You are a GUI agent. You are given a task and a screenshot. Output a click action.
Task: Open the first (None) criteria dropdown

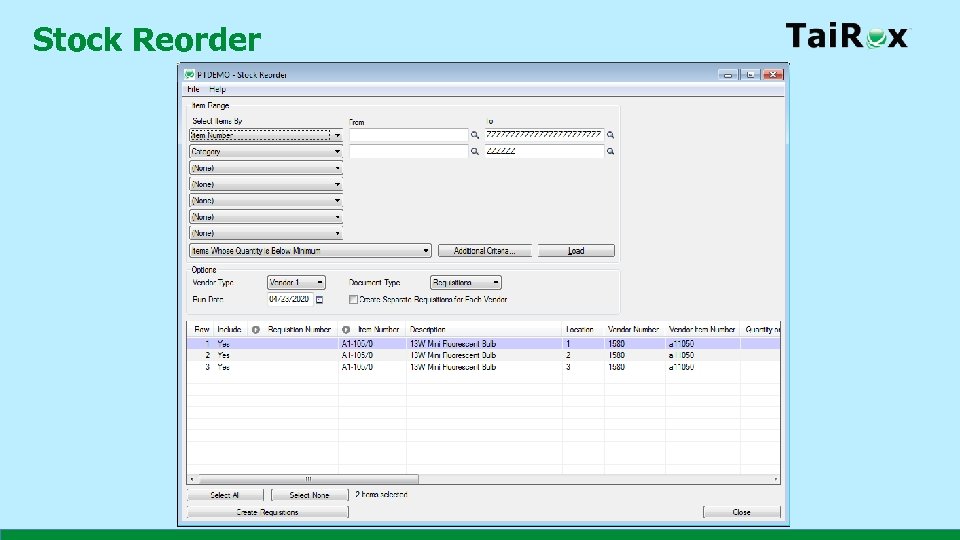(x=337, y=168)
